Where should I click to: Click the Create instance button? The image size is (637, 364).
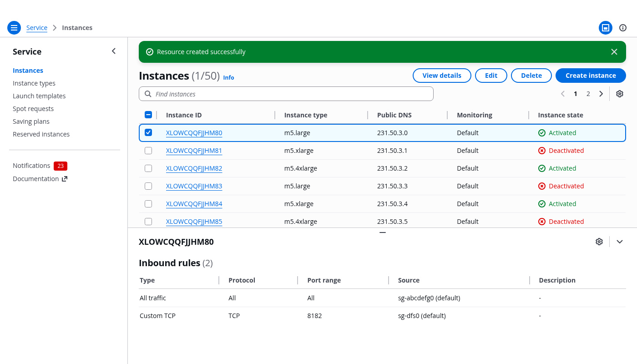pyautogui.click(x=591, y=76)
